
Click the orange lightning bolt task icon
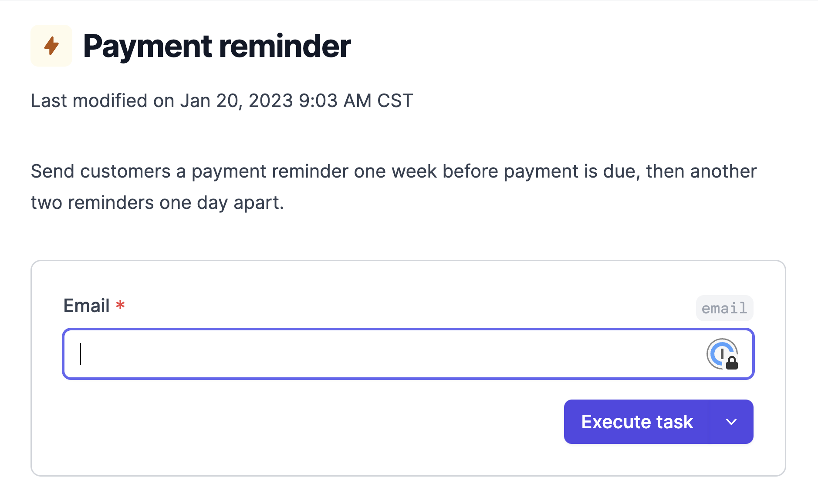51,46
